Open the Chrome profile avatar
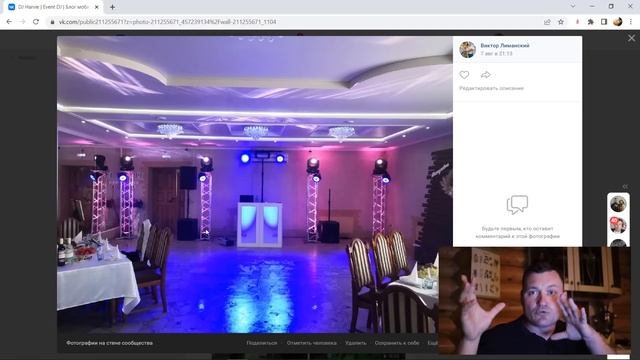The height and width of the screenshot is (360, 640). (618, 22)
